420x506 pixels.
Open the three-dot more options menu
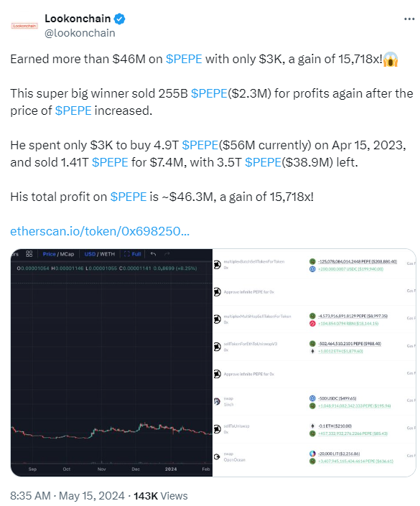[x=409, y=19]
